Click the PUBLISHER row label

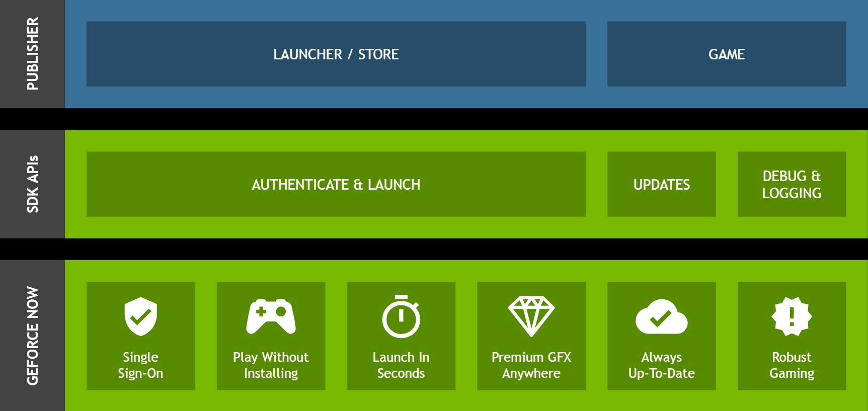point(32,54)
